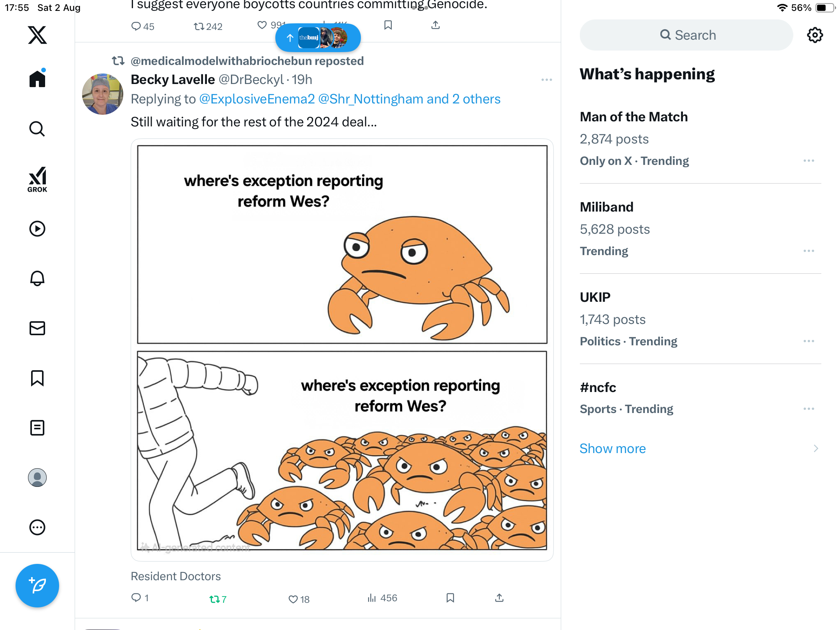Viewport: 840px width, 630px height.
Task: Like Becky Lavelle's post
Action: pos(293,599)
